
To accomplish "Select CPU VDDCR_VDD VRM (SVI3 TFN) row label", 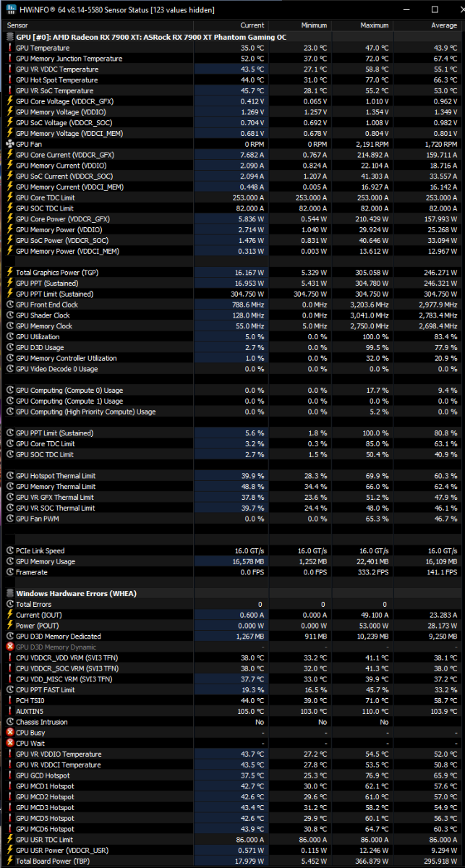I will (x=67, y=658).
